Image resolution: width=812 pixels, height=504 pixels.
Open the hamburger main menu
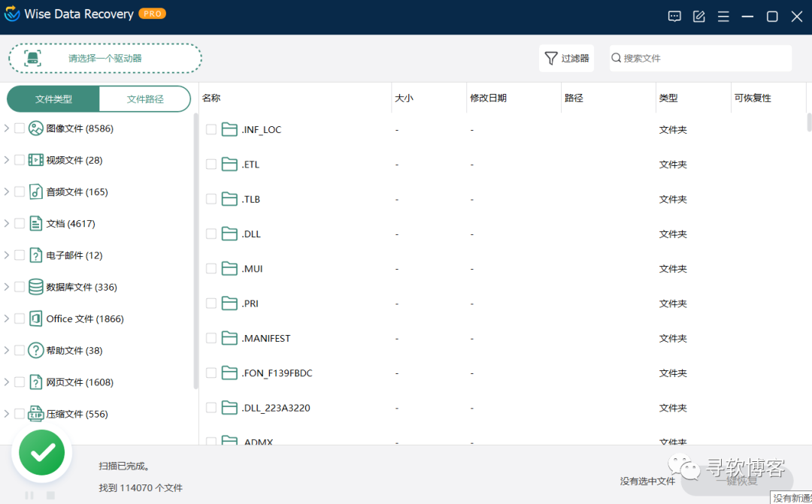click(x=723, y=16)
